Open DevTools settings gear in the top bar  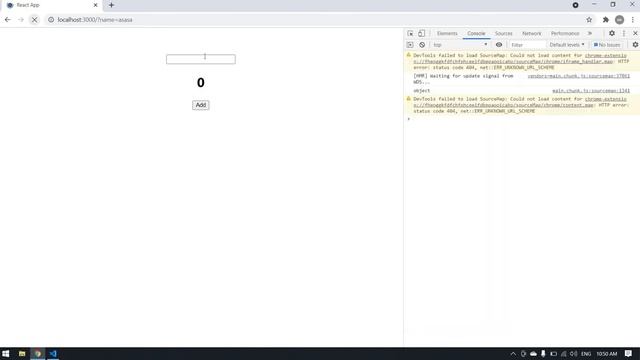[612, 33]
